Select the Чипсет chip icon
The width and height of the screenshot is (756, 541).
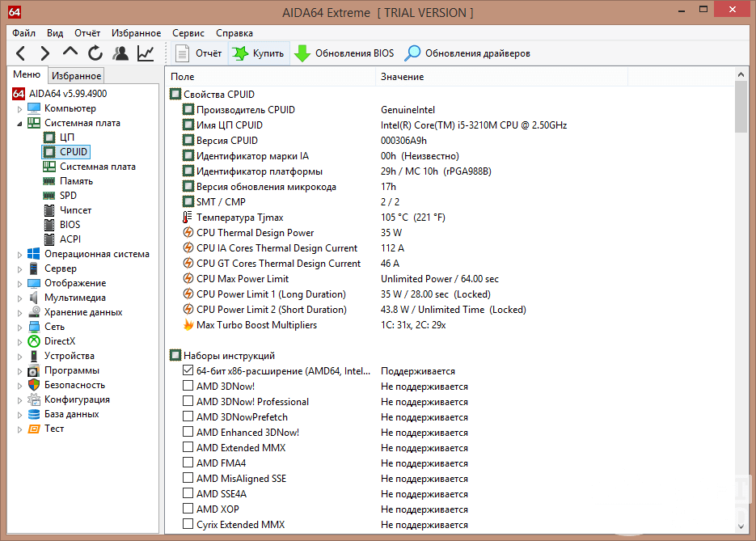pyautogui.click(x=49, y=210)
